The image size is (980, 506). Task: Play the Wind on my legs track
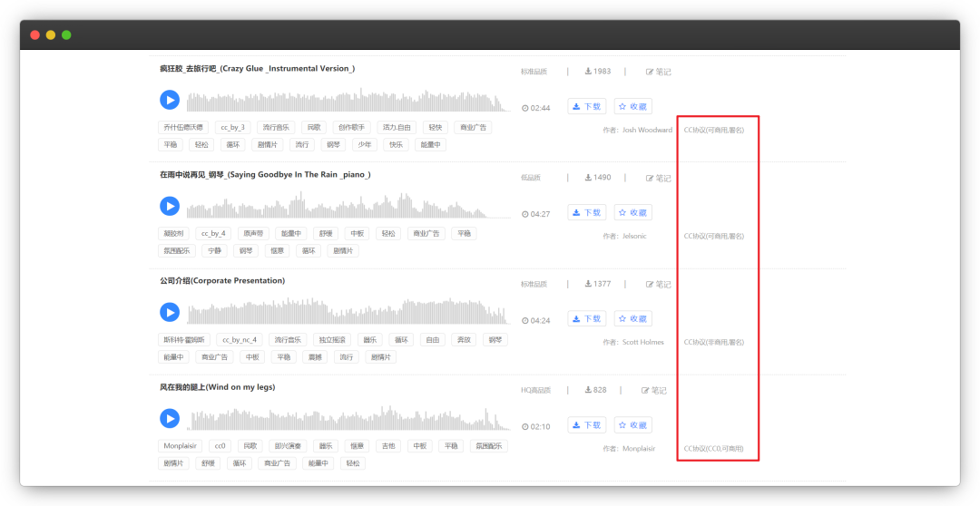pos(170,418)
